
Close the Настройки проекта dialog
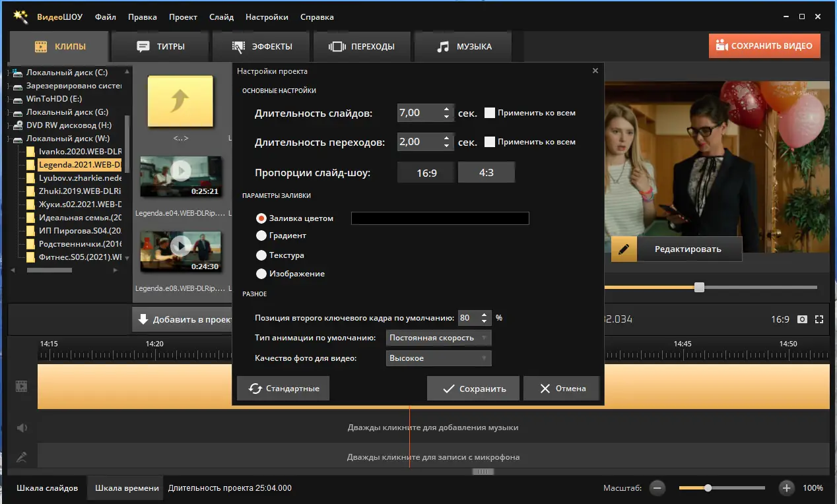click(595, 71)
